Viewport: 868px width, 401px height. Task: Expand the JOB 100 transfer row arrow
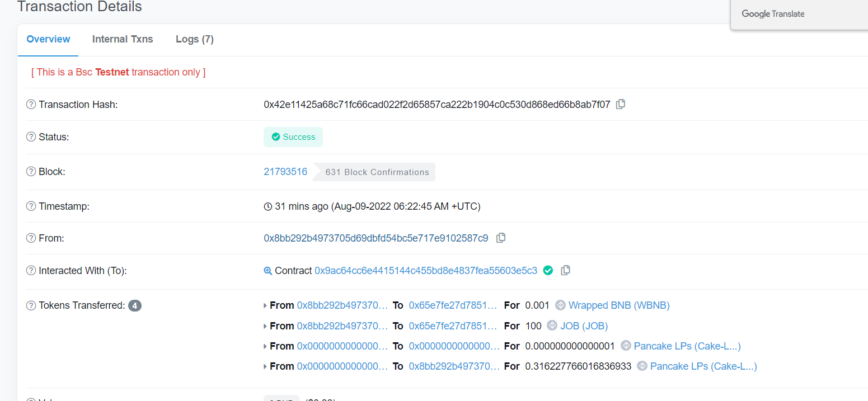(x=265, y=325)
